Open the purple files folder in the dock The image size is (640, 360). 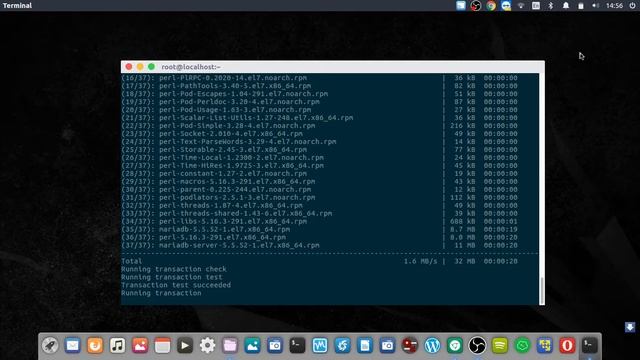[230, 346]
